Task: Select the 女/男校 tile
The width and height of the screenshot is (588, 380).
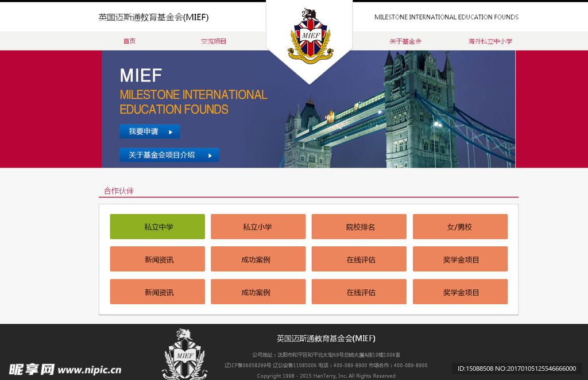Action: pyautogui.click(x=459, y=226)
